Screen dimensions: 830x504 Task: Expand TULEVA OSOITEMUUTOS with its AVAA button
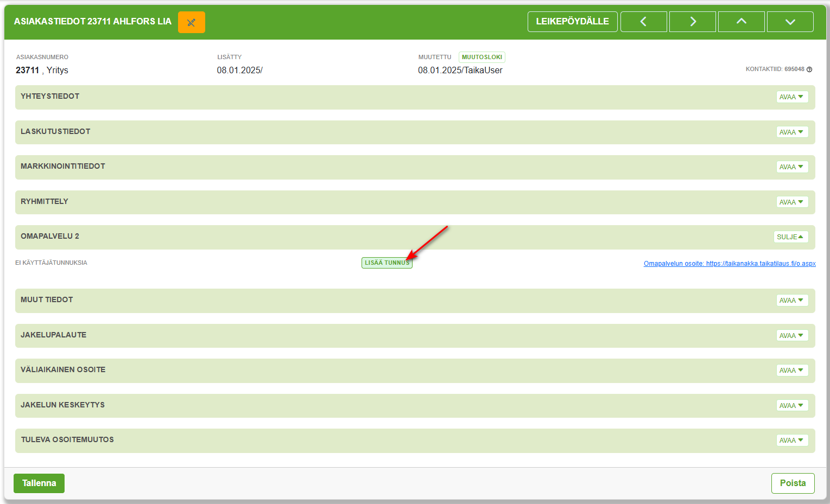tap(792, 441)
